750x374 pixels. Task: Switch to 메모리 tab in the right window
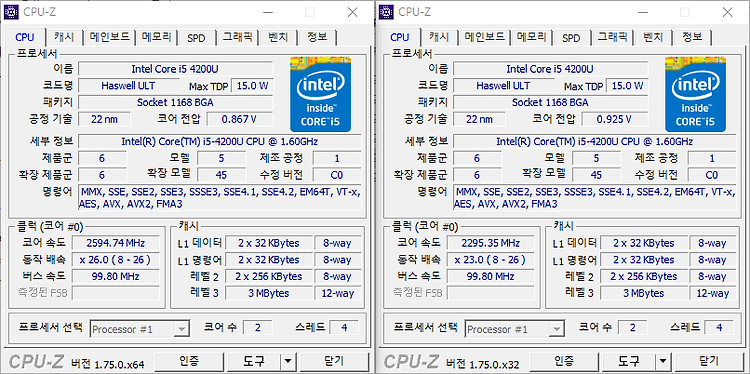coord(531,37)
